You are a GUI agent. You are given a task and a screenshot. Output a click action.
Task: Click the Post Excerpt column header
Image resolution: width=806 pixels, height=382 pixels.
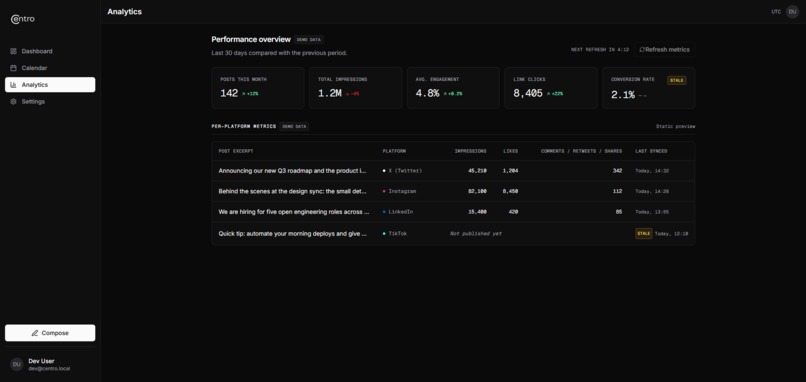236,151
